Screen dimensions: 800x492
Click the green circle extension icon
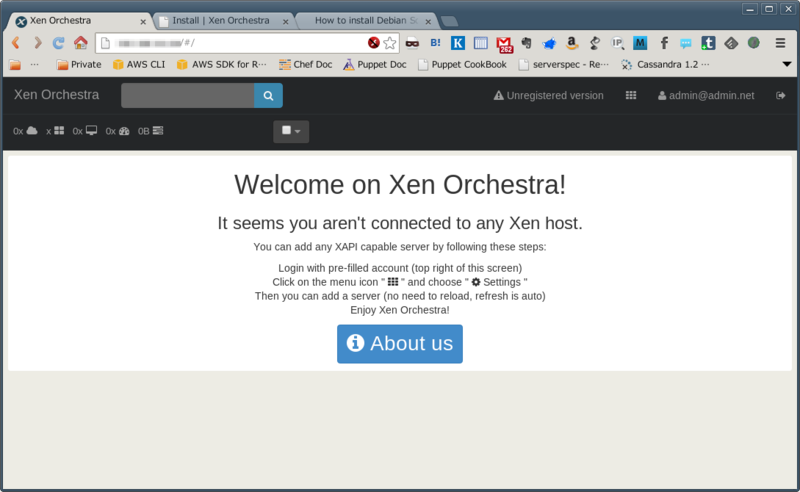click(x=754, y=43)
